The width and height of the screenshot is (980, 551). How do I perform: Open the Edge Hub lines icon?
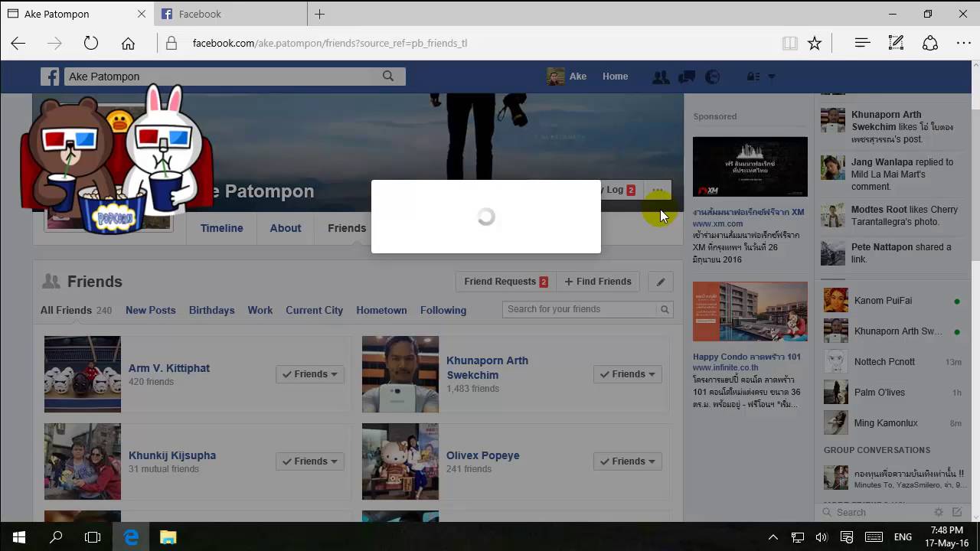click(x=862, y=44)
